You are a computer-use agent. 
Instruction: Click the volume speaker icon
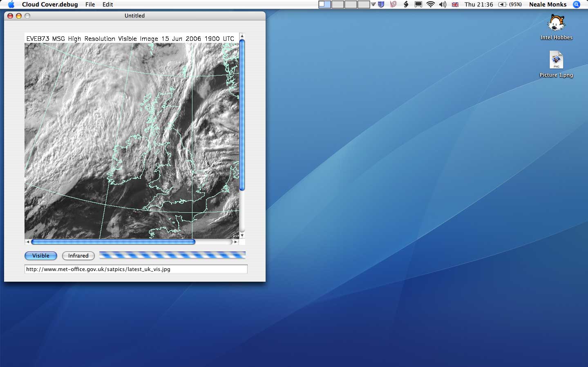coord(443,4)
